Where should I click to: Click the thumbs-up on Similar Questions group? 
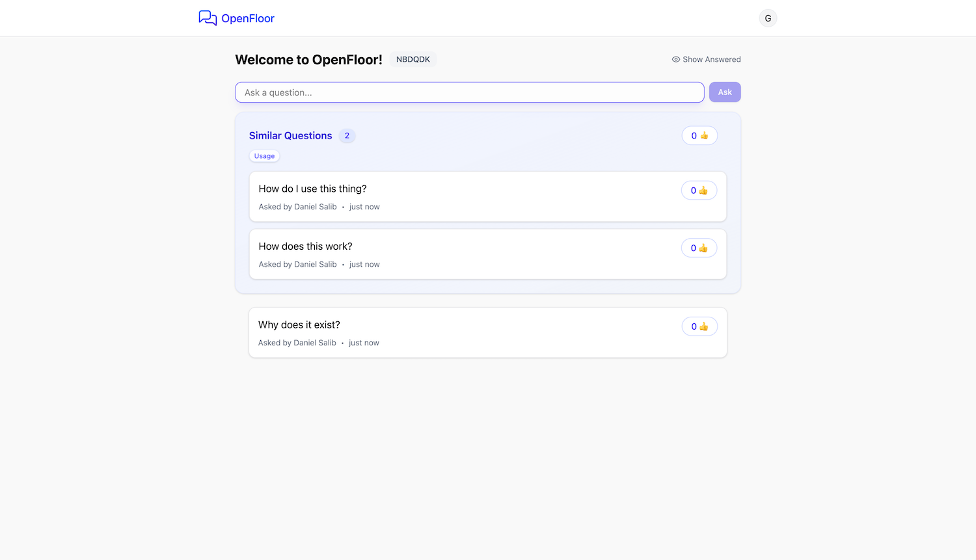click(699, 135)
